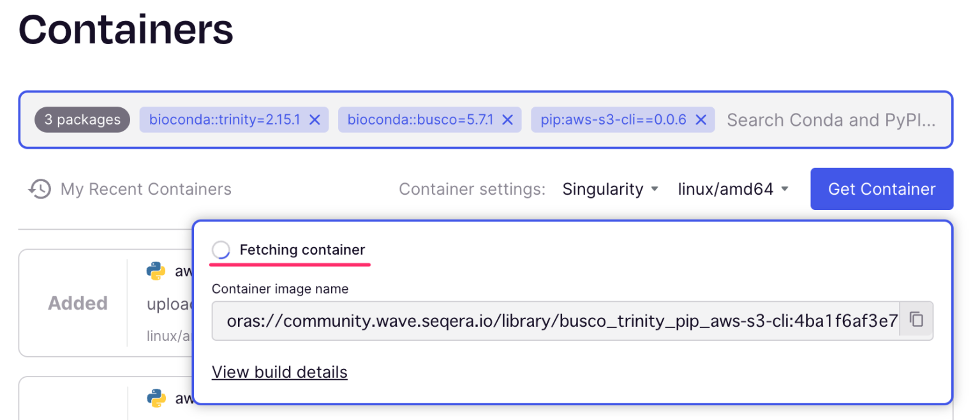Click the 3 packages count badge
The width and height of the screenshot is (980, 420).
click(x=82, y=119)
